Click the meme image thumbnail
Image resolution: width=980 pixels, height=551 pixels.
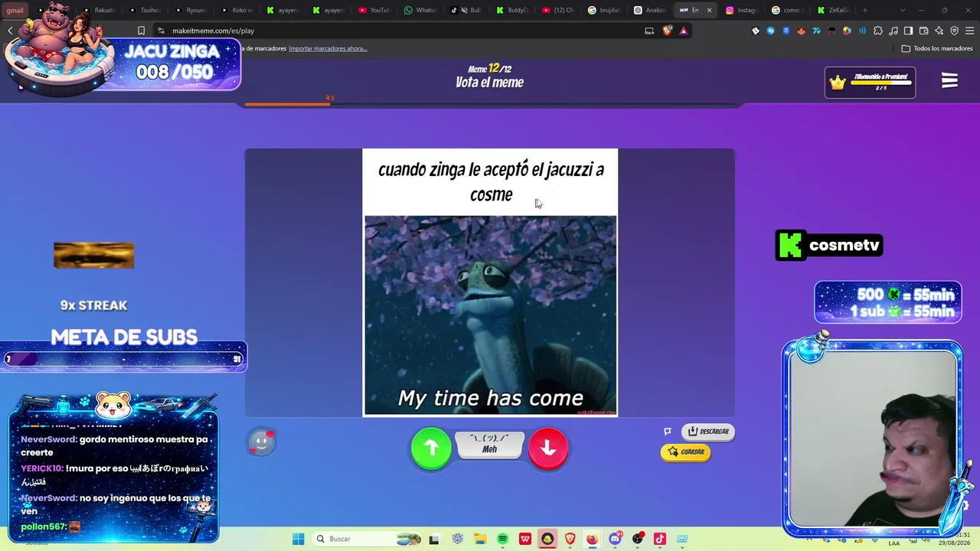tap(490, 315)
